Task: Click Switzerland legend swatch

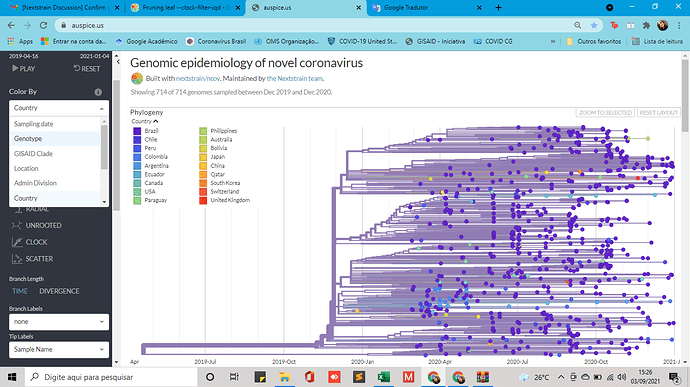Action: click(203, 192)
